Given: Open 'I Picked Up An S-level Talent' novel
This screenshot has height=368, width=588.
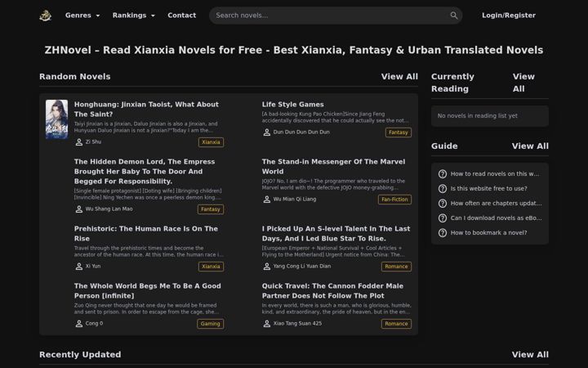Looking at the screenshot, I should point(336,234).
